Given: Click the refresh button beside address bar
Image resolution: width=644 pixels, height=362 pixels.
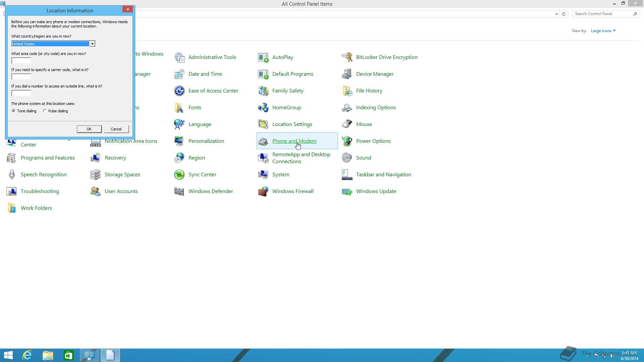Looking at the screenshot, I should click(x=564, y=14).
